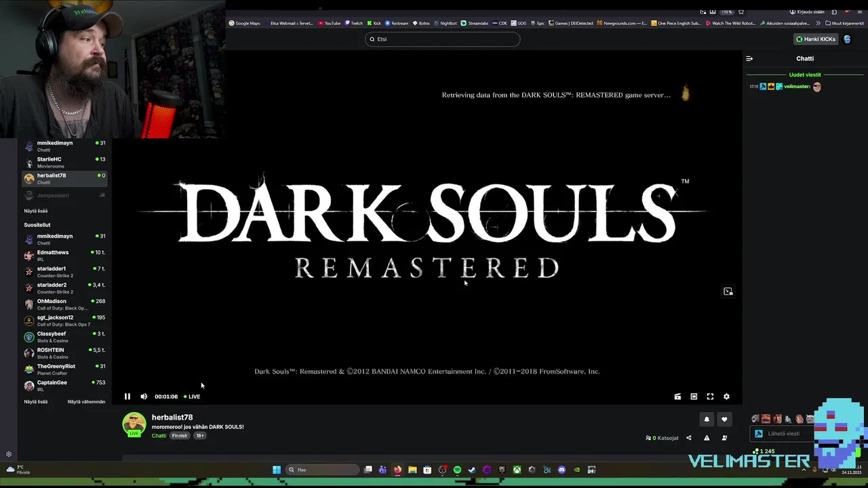Open the user list icon beside report
Screen dimensions: 868x488
pos(724,438)
